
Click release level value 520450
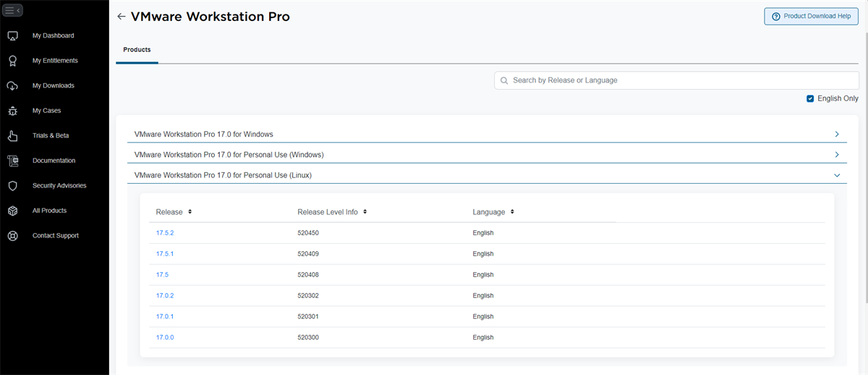coord(308,233)
